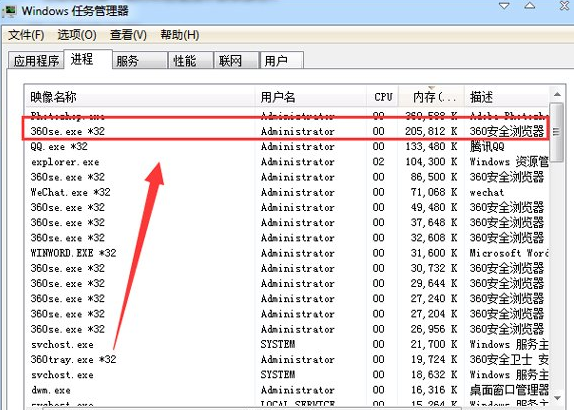This screenshot has width=574, height=410.
Task: Select the 360se.exe process using 29,644 K
Action: (x=287, y=283)
